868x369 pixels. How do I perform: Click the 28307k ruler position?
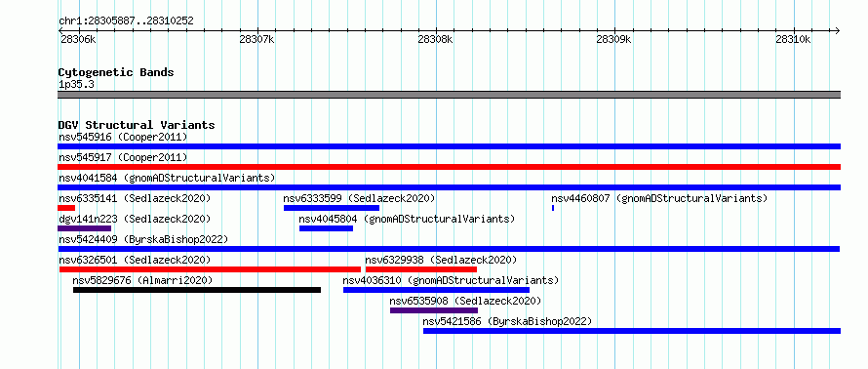[256, 39]
